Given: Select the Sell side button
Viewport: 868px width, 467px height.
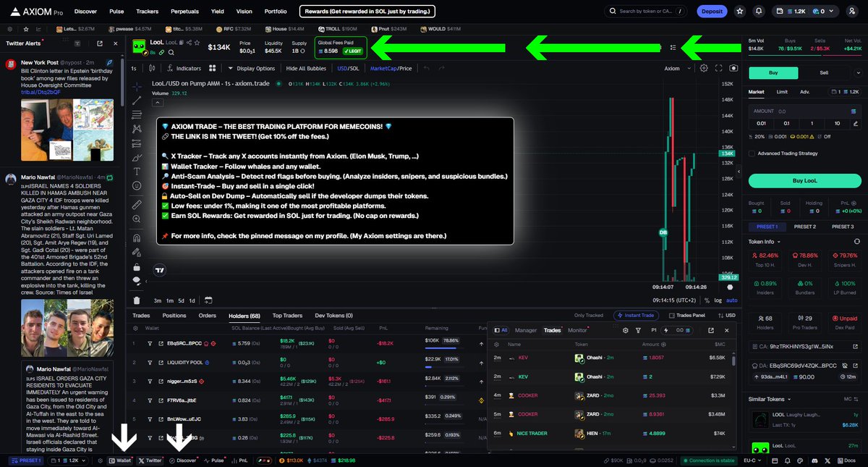Looking at the screenshot, I should coord(824,72).
